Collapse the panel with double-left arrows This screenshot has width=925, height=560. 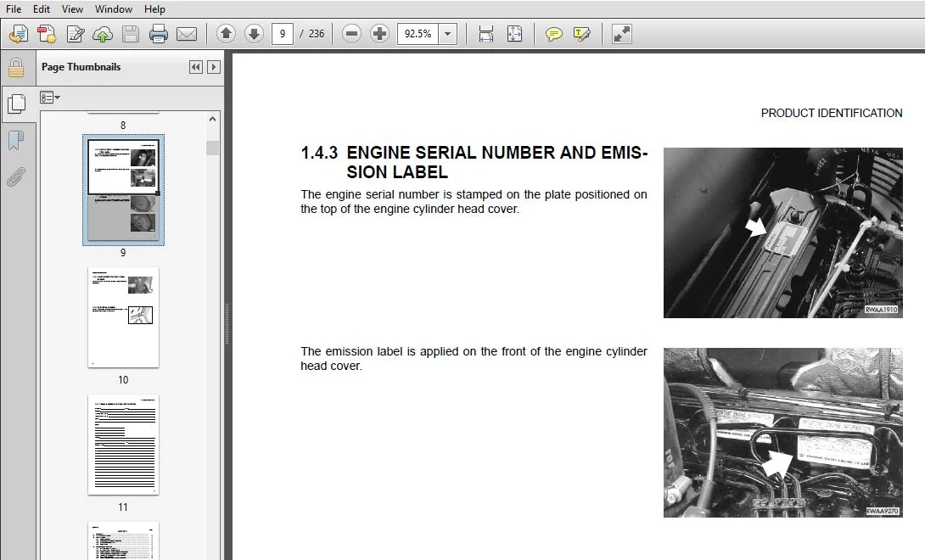pyautogui.click(x=196, y=67)
